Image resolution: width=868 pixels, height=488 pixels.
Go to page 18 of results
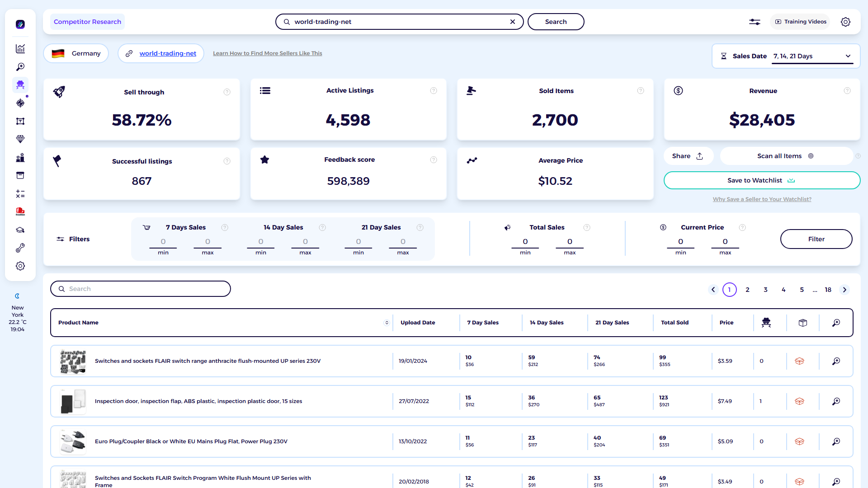coord(828,290)
